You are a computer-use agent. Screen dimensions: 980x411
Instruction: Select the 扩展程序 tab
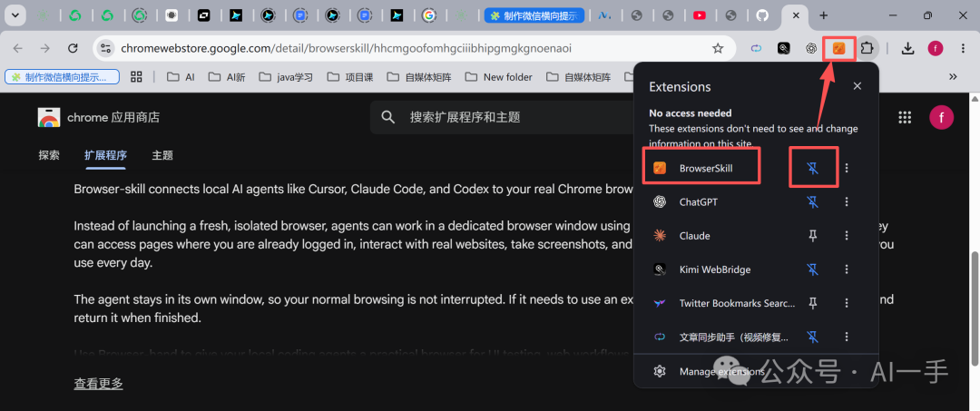click(x=105, y=155)
